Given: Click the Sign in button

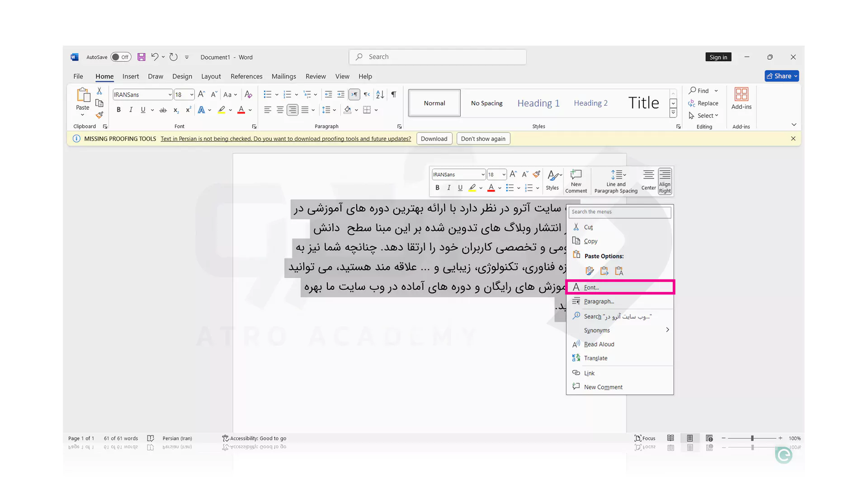Looking at the screenshot, I should (x=718, y=57).
